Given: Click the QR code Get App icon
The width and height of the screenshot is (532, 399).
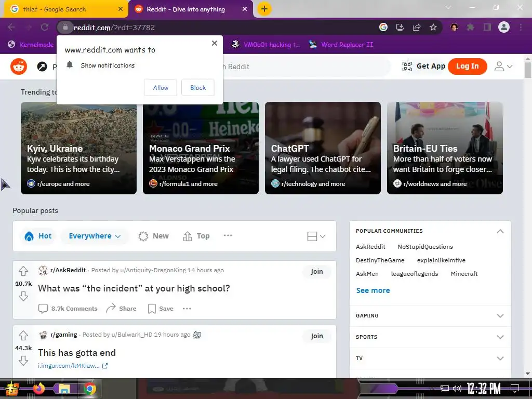Looking at the screenshot, I should (407, 66).
